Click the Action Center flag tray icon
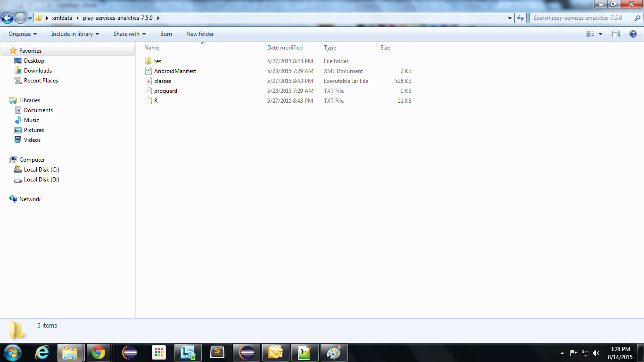 (x=574, y=353)
